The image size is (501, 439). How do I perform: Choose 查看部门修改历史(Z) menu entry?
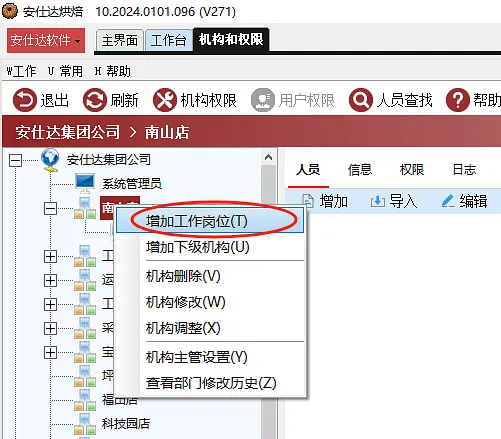210,383
